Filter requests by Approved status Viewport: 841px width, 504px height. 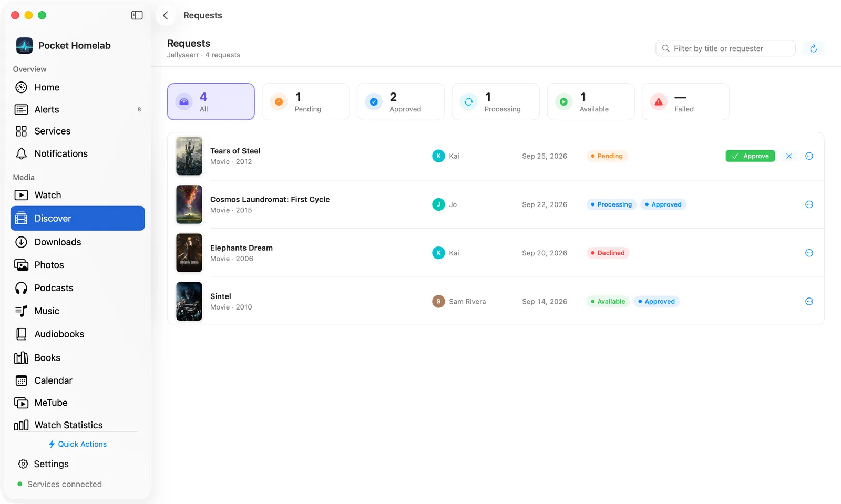tap(401, 101)
